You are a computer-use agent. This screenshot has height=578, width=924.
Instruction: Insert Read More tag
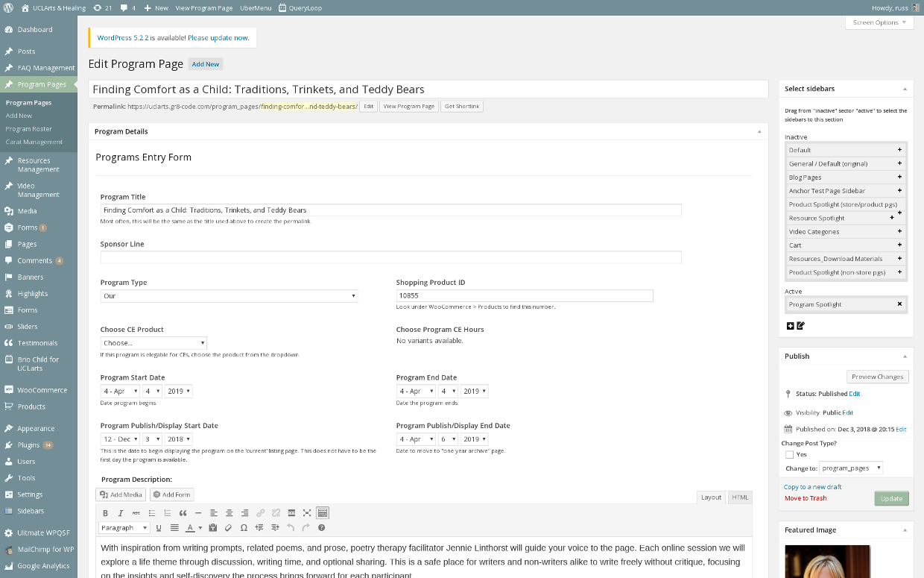(x=291, y=513)
